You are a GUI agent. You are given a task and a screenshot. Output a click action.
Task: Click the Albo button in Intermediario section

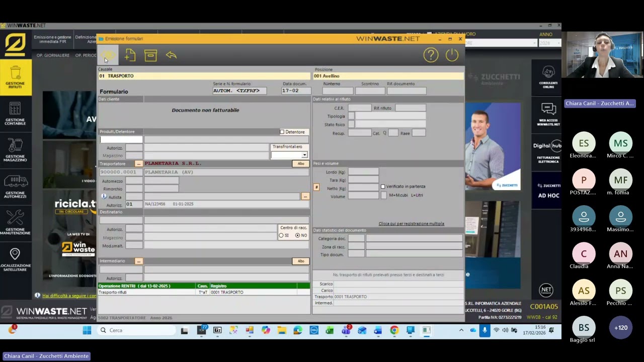(301, 261)
